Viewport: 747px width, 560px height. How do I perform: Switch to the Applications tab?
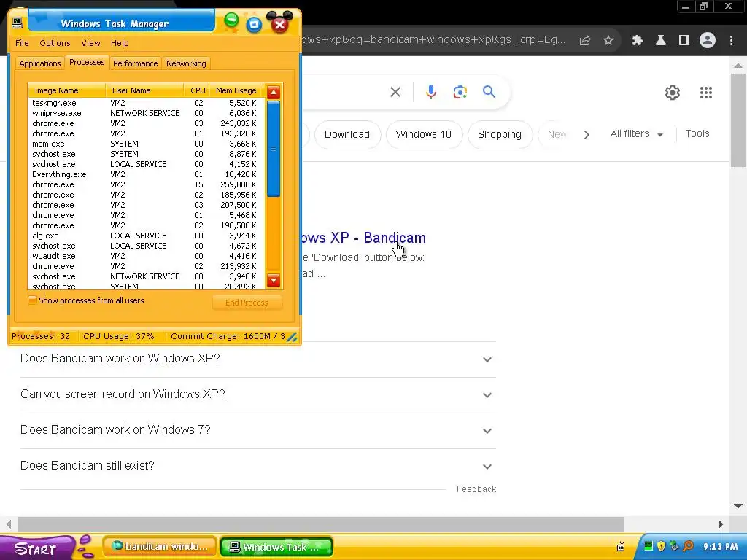(x=40, y=63)
